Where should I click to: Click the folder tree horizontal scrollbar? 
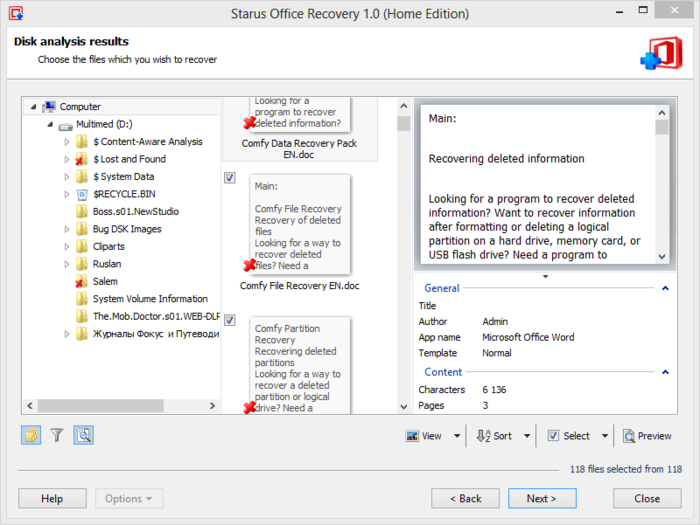tap(120, 406)
